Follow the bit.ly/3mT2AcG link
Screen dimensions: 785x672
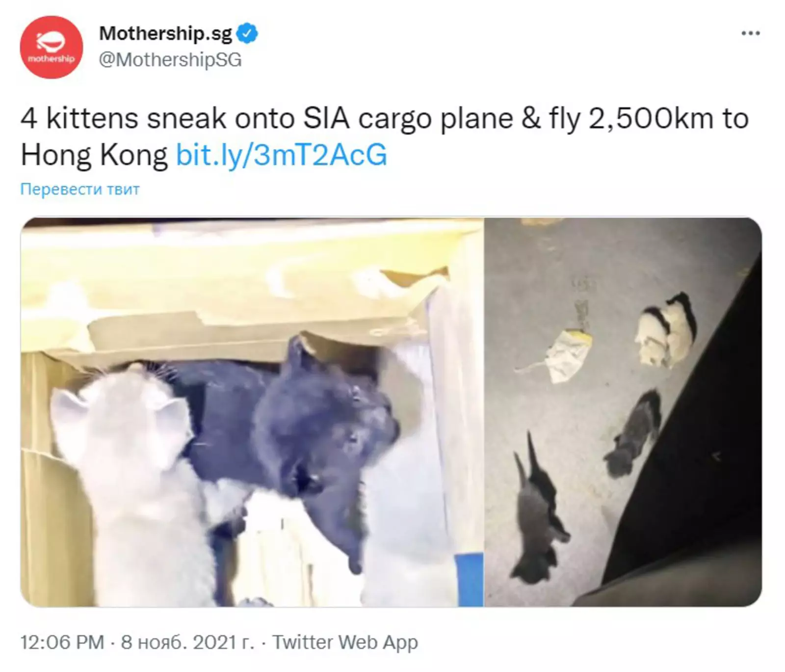(x=282, y=155)
